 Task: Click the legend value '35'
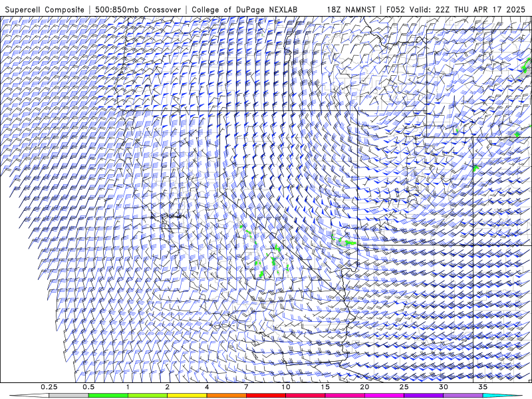[483, 387]
